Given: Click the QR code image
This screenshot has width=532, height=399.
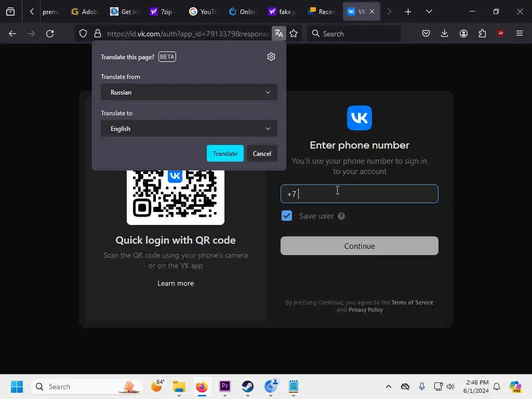Looking at the screenshot, I should [x=176, y=197].
